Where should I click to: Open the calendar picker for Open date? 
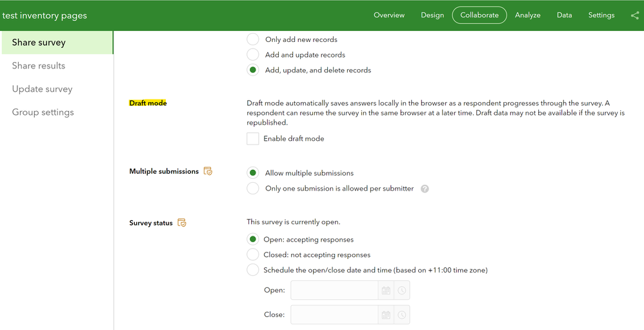[x=386, y=291]
